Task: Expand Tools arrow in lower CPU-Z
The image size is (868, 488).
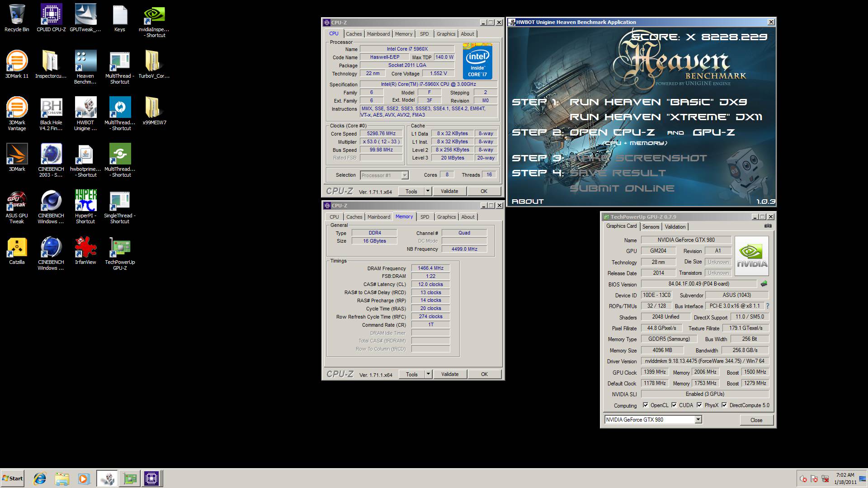Action: click(x=428, y=374)
